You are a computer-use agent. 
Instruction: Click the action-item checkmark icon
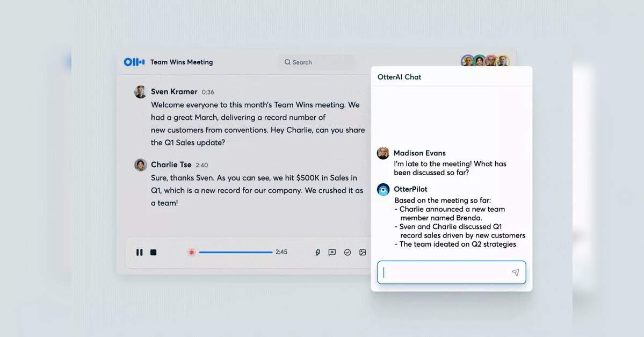347,252
